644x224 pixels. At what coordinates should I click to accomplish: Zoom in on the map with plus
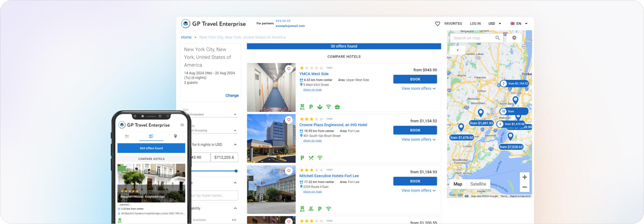click(525, 177)
